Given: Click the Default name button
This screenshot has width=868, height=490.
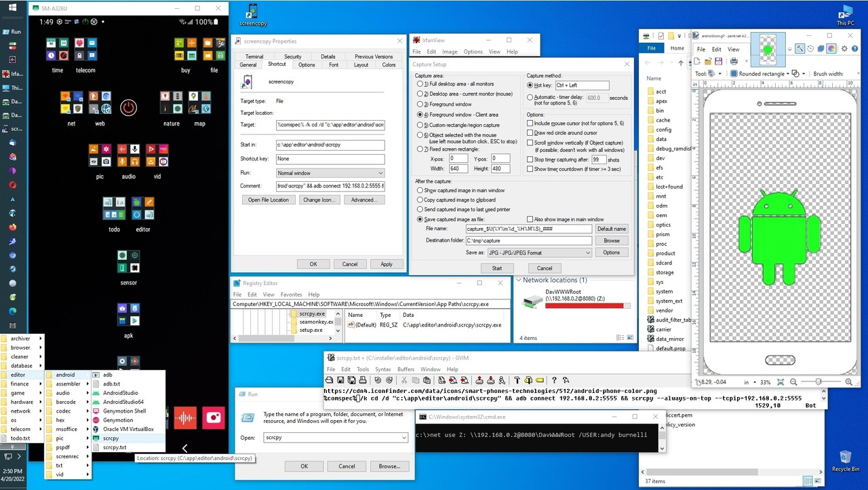Looking at the screenshot, I should click(611, 229).
